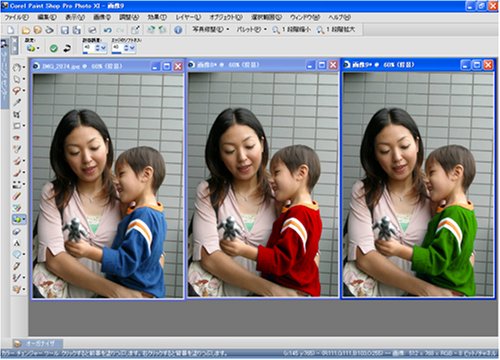Click the floppy disk Save icon
This screenshot has height=360, width=500.
(x=65, y=30)
